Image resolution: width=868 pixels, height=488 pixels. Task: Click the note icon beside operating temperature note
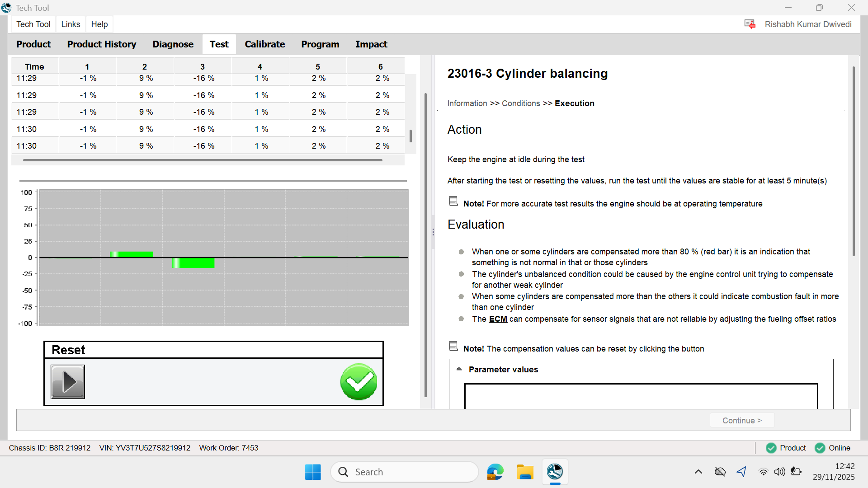pos(453,201)
